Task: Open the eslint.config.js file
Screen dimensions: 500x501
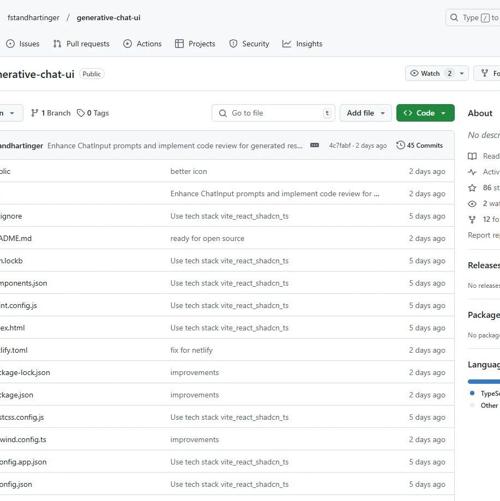Action: click(x=18, y=305)
